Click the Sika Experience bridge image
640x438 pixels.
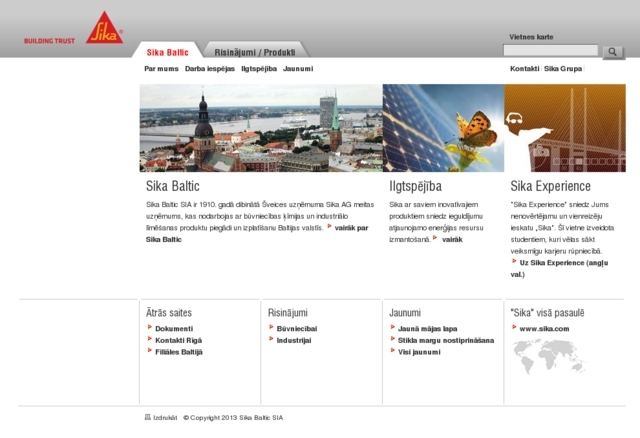point(565,128)
